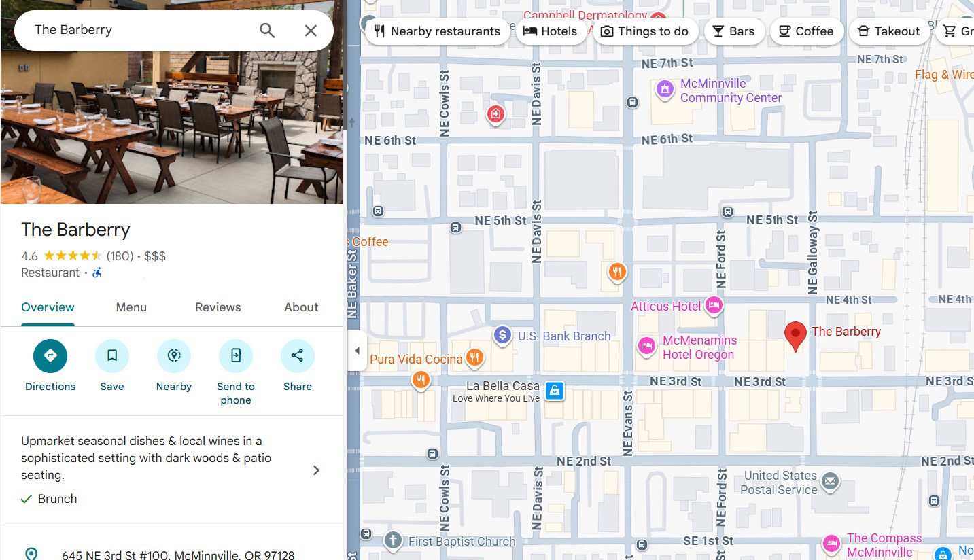Expand the restaurant description chevron
The image size is (974, 560).
[x=316, y=470]
